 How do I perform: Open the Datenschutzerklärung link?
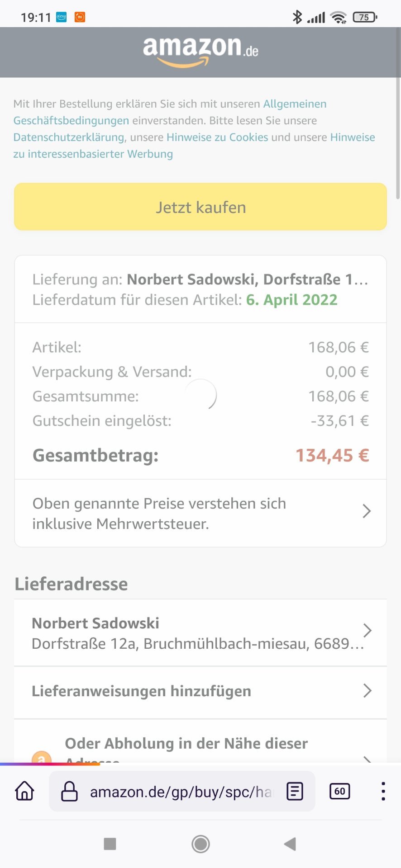69,137
